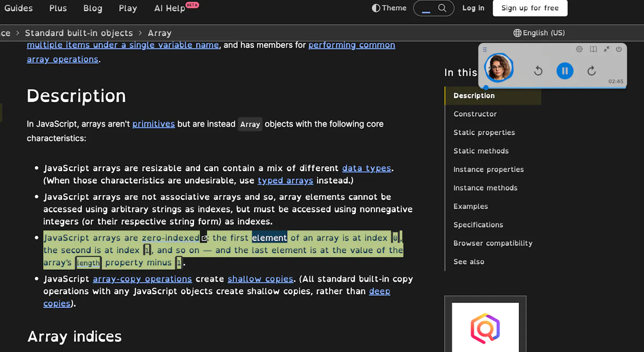Open reader widget settings gear
Screen dimensions: 644x352
pyautogui.click(x=579, y=49)
